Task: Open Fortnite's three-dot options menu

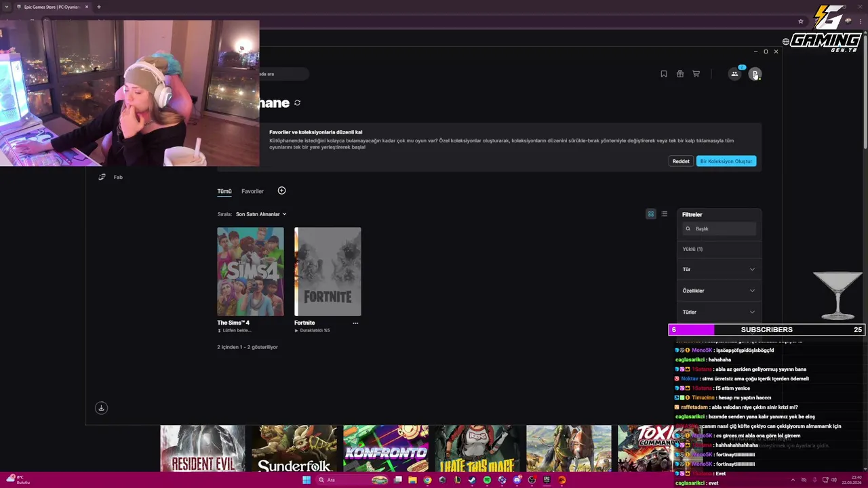Action: point(355,323)
